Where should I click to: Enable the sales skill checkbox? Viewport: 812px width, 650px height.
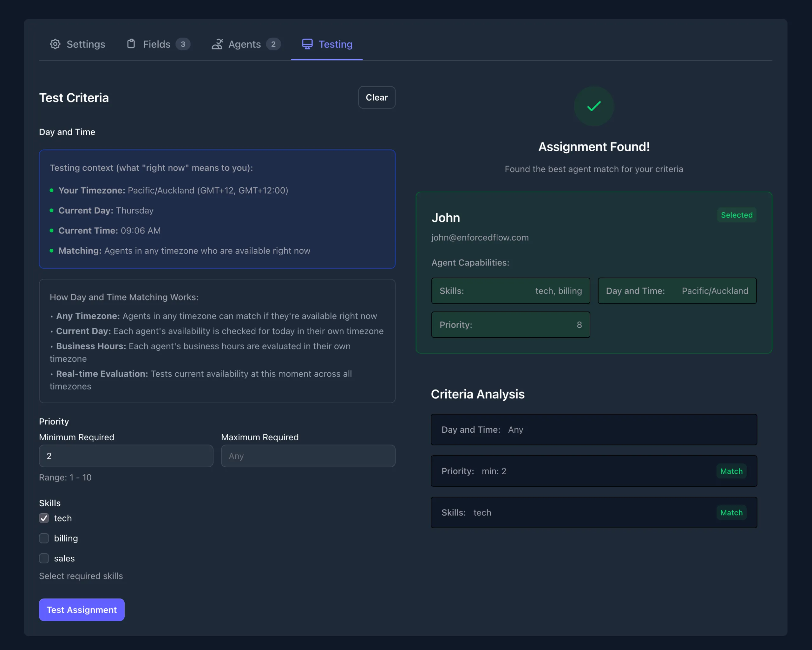pyautogui.click(x=44, y=558)
